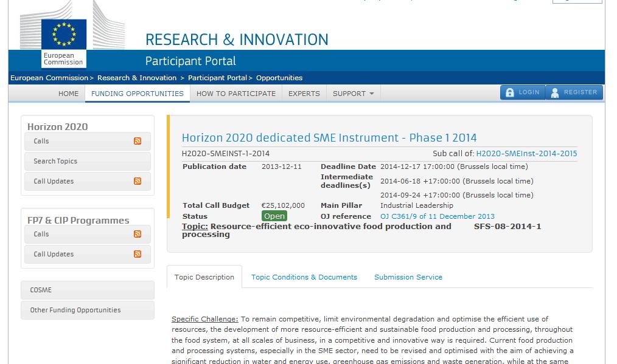Open the Submission Service tab
Viewport: 617px width, 364px height.
[408, 277]
